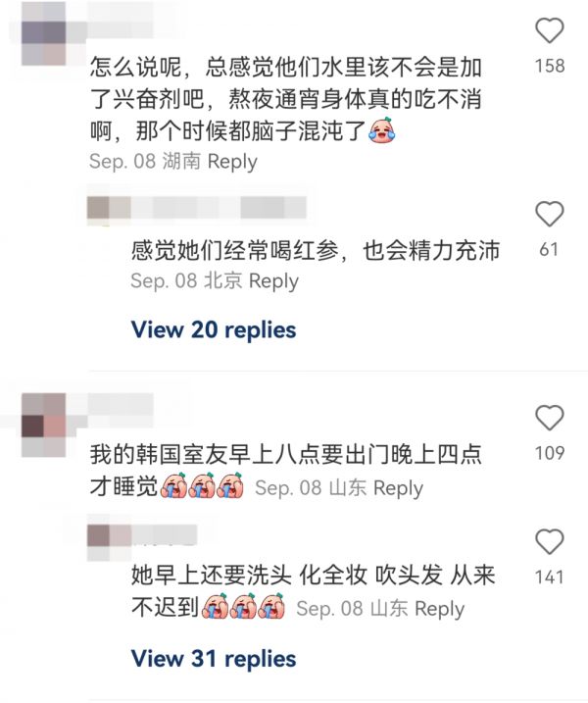This screenshot has height=703, width=588.
Task: Tap the like count 141
Action: point(550,577)
